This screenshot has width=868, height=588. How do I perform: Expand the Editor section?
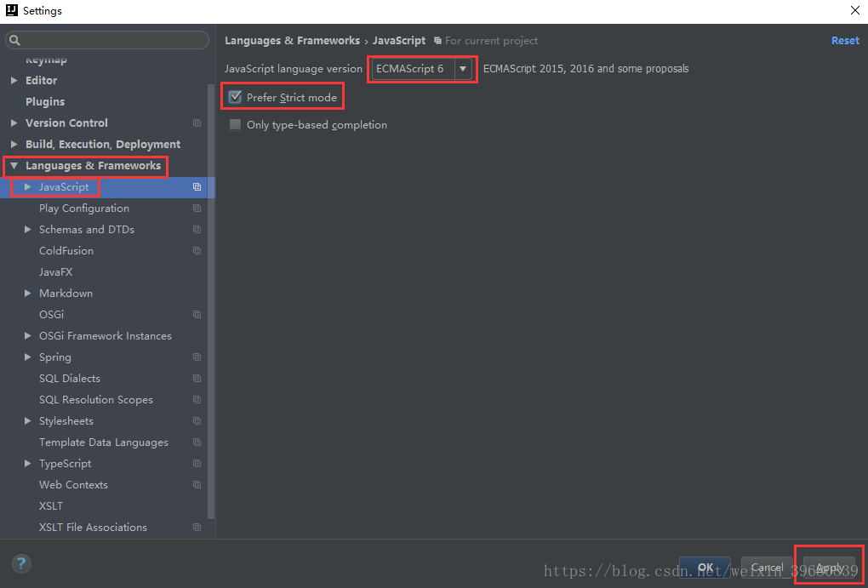pyautogui.click(x=14, y=80)
